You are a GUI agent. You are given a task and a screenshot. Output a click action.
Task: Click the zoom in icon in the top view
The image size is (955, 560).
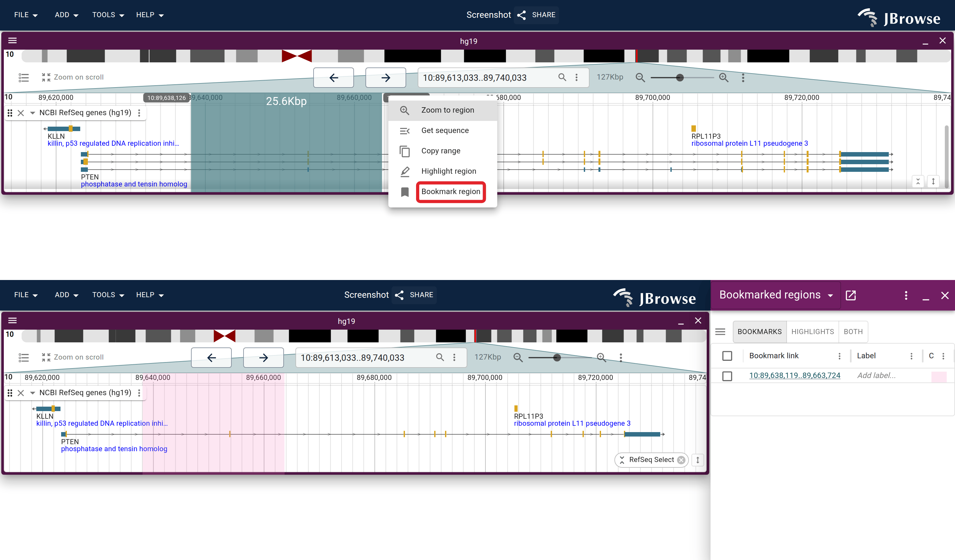724,78
